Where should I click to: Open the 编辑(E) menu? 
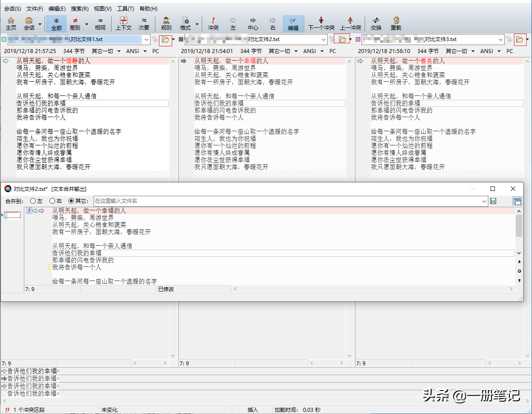[x=57, y=9]
